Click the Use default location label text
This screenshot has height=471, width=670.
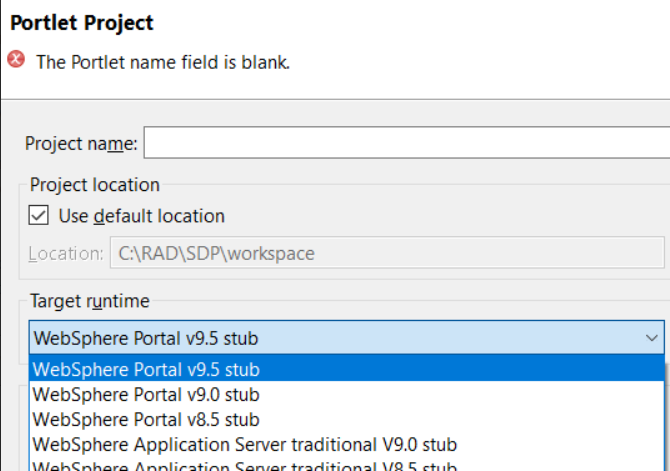pyautogui.click(x=141, y=216)
